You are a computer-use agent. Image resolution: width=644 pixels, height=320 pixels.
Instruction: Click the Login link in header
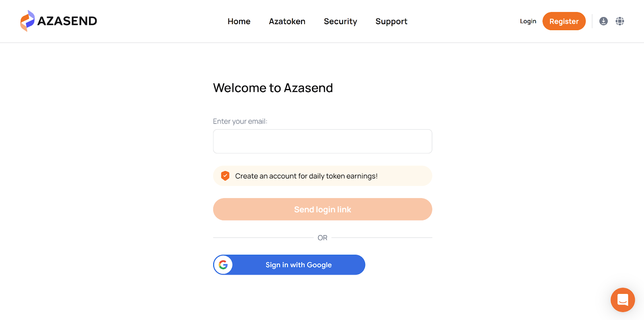click(528, 21)
